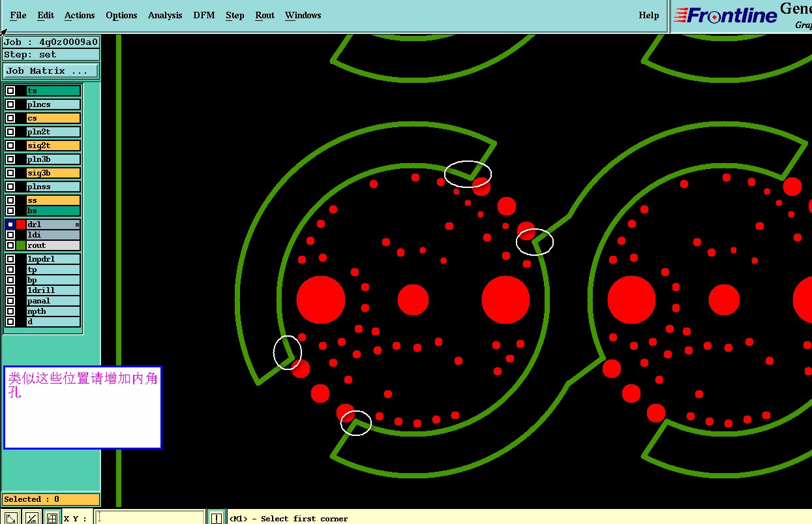Click the Step: set label
The image size is (812, 524).
click(x=51, y=55)
